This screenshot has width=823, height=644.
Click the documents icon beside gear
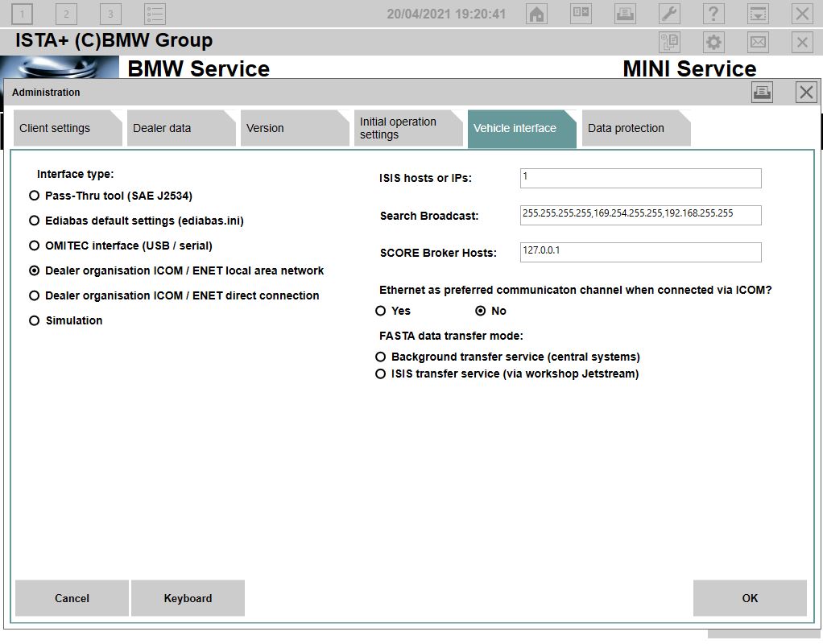[x=669, y=42]
